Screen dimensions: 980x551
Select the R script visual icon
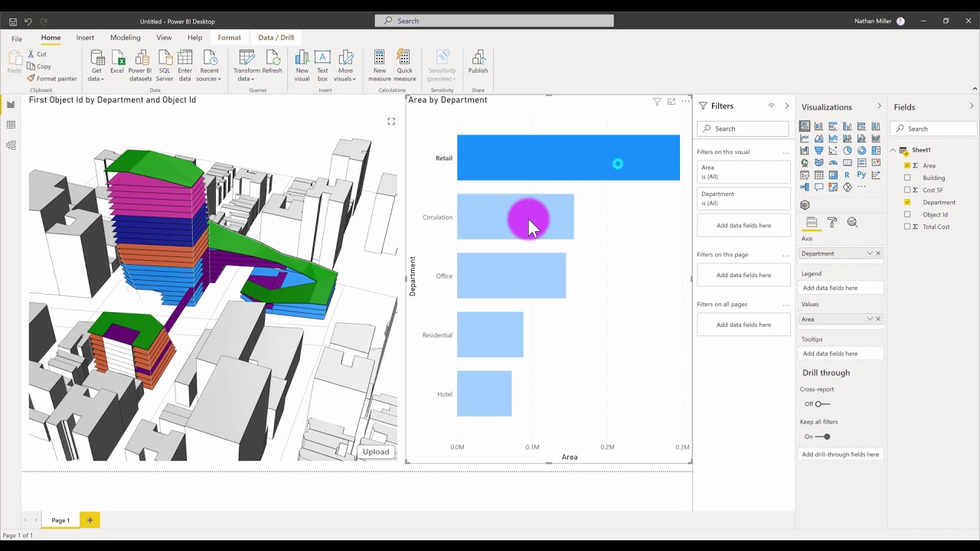(848, 175)
